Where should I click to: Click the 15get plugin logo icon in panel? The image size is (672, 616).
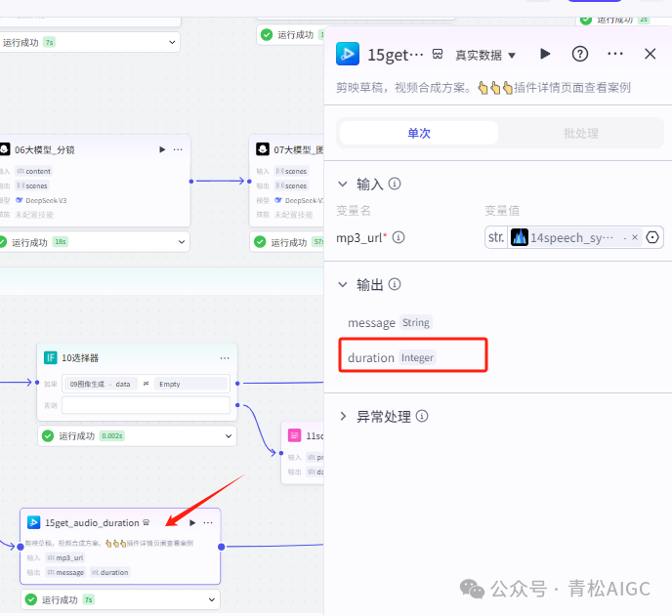click(348, 54)
